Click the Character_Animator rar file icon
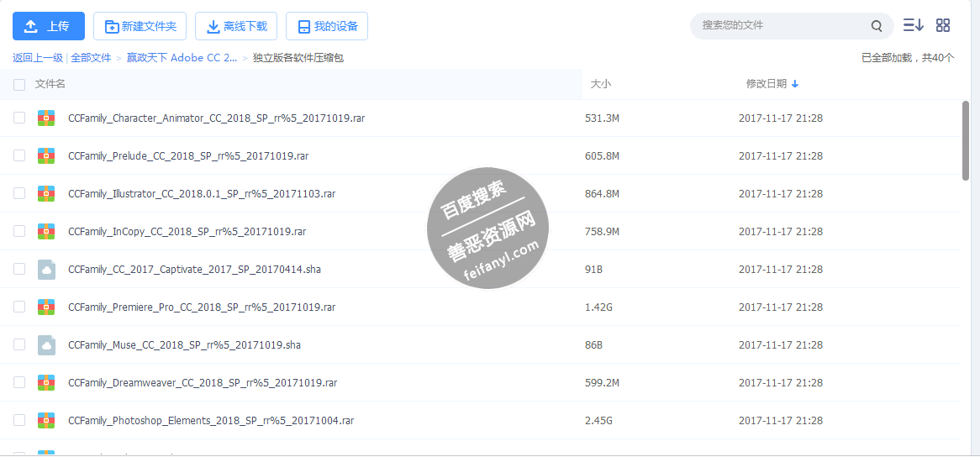The width and height of the screenshot is (980, 457). point(46,118)
